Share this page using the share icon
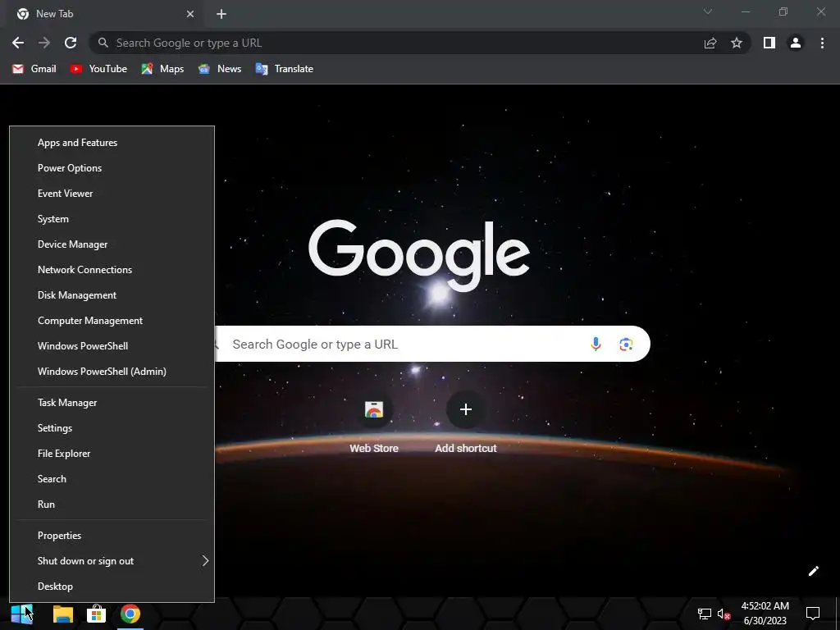 pyautogui.click(x=710, y=43)
